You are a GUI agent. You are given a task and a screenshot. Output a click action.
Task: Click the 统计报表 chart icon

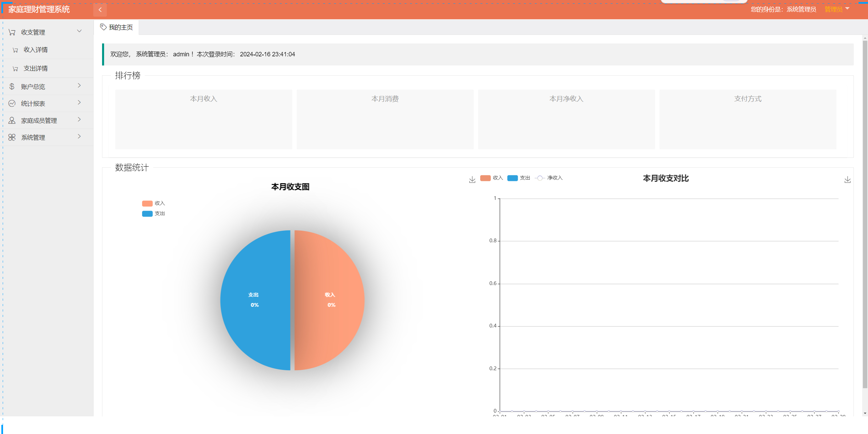point(12,103)
